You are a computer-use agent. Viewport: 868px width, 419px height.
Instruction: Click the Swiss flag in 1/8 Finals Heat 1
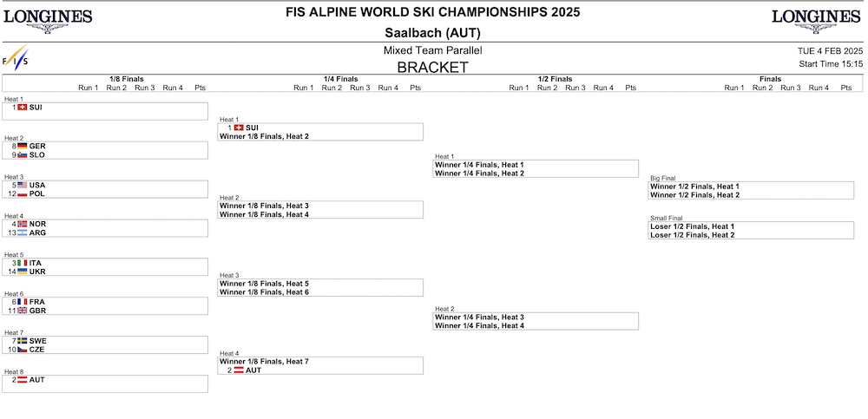(x=23, y=108)
